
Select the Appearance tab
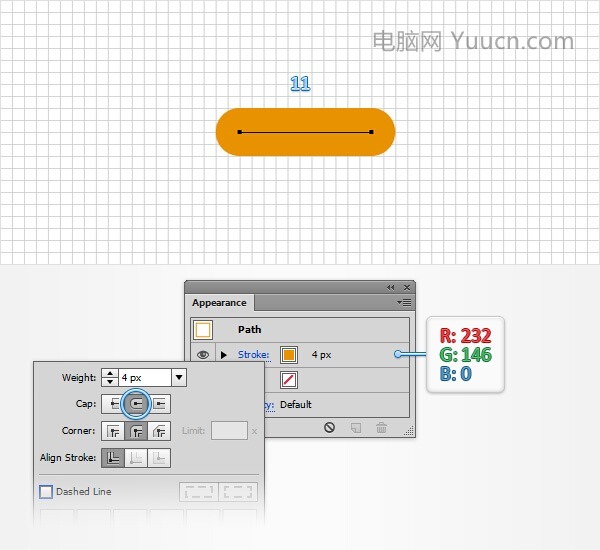219,303
